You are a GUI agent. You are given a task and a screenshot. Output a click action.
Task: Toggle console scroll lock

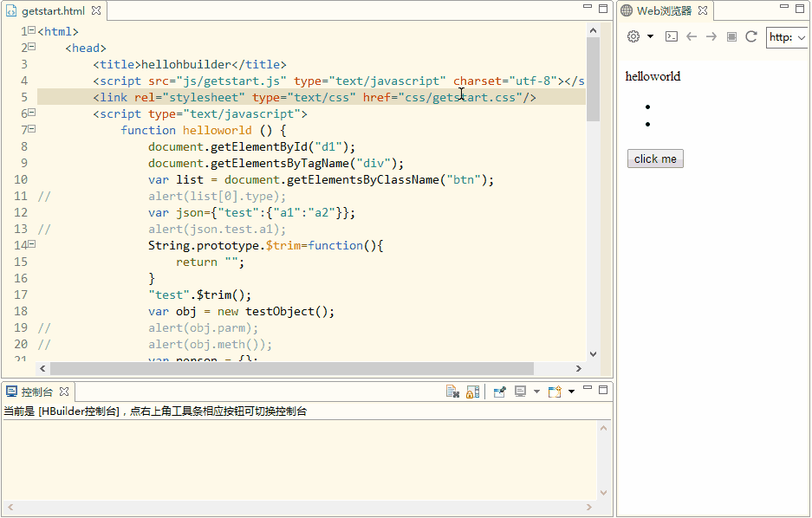pos(473,392)
